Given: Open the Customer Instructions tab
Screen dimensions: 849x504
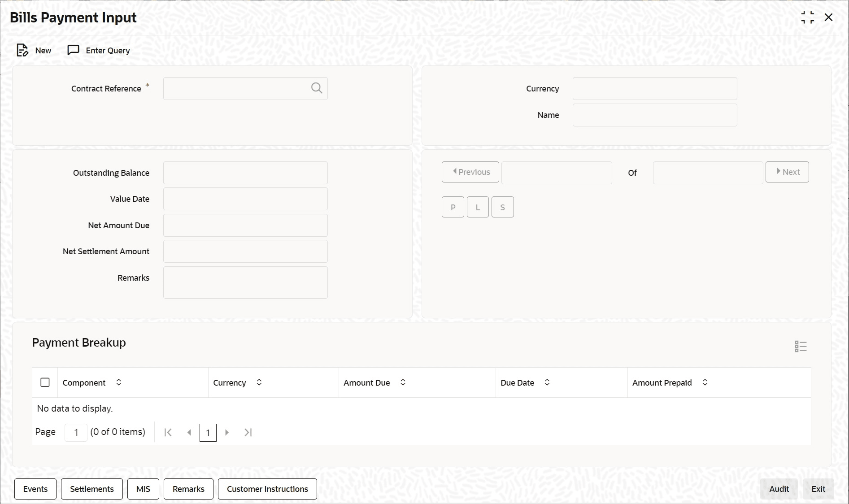Looking at the screenshot, I should pyautogui.click(x=267, y=489).
